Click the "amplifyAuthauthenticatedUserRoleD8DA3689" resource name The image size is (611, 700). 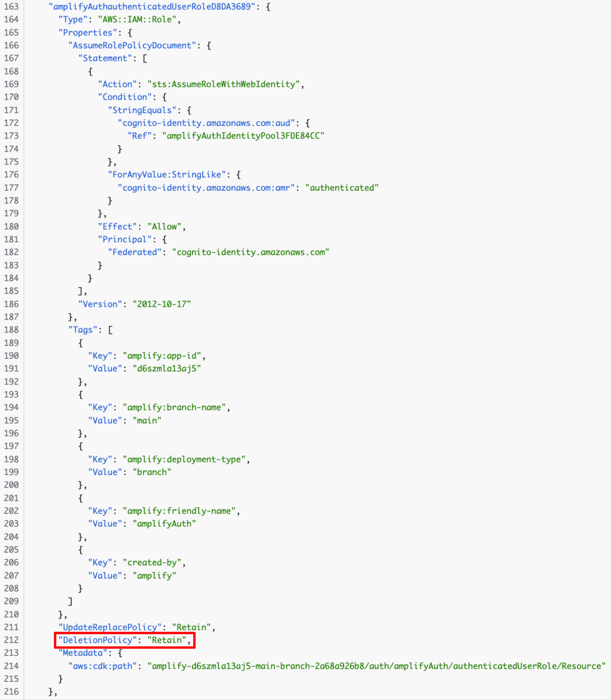coord(152,7)
